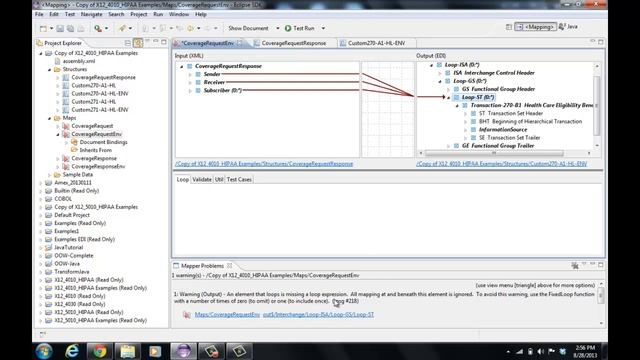Maximize the editor area
Screen dimensions: 640x360
tap(601, 42)
